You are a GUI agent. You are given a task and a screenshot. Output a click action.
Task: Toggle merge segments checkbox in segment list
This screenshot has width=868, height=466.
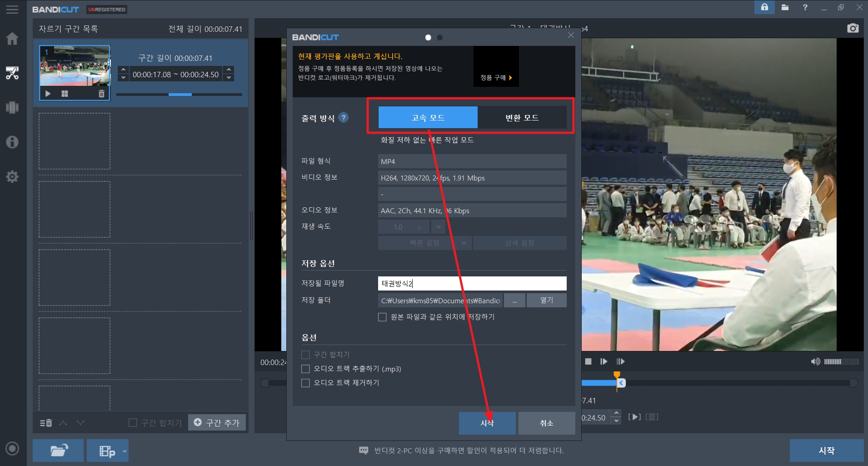[133, 423]
